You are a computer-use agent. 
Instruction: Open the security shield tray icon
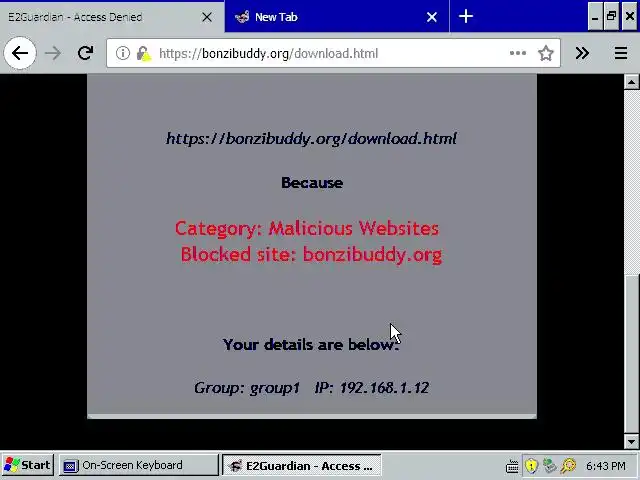click(531, 466)
